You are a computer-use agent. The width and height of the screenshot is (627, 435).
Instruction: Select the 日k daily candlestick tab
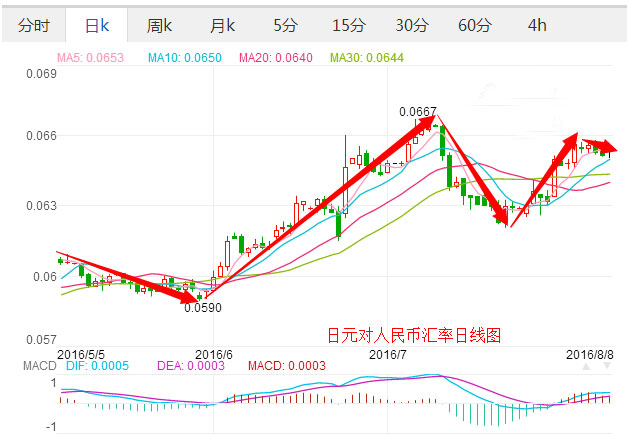click(x=97, y=26)
